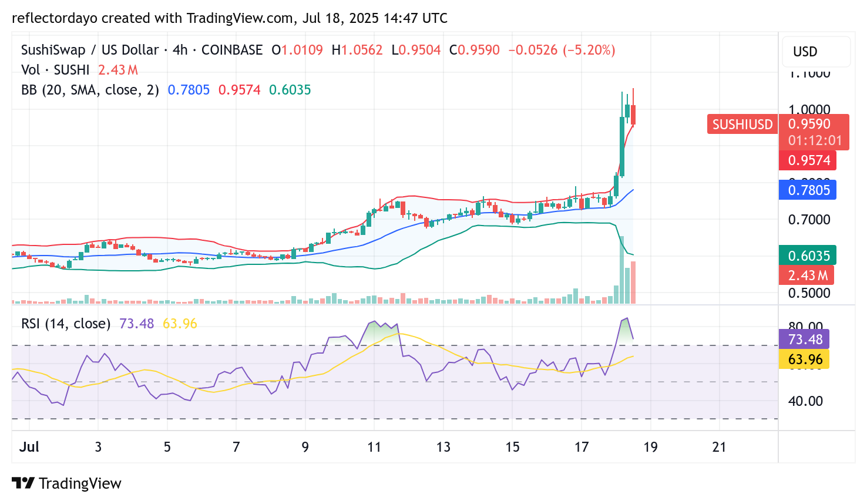Click the RSI (14, close) indicator legend
The width and height of the screenshot is (867, 504).
point(66,324)
